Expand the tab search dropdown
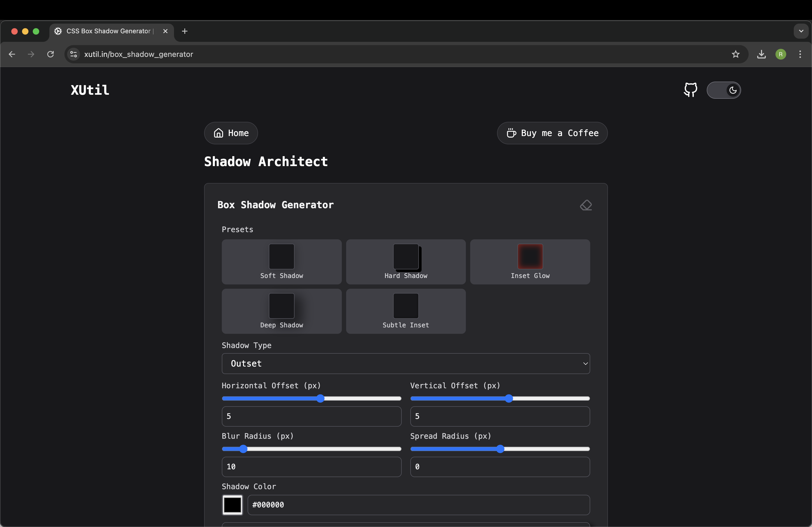 801,31
